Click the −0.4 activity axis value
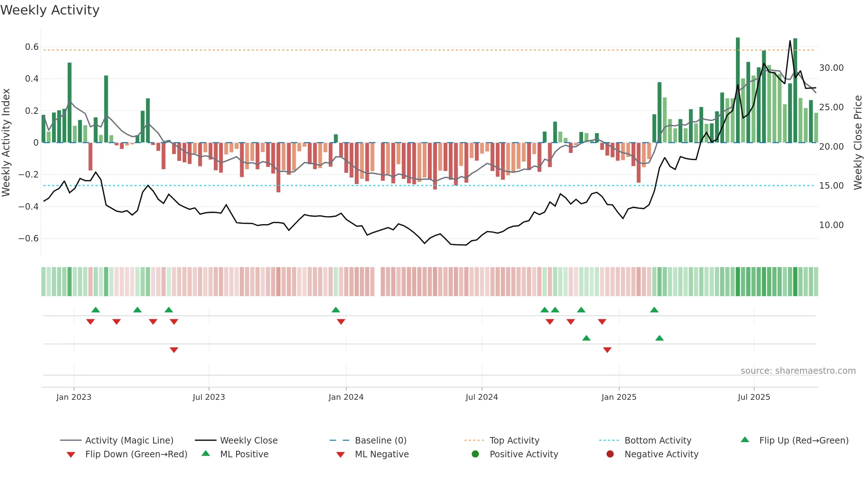Image resolution: width=868 pixels, height=488 pixels. click(29, 206)
